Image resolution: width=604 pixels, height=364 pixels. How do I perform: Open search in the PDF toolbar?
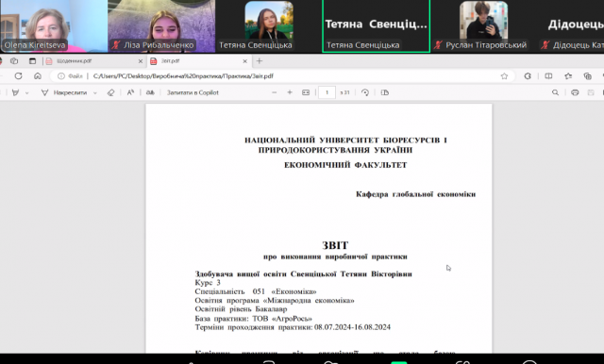[555, 92]
